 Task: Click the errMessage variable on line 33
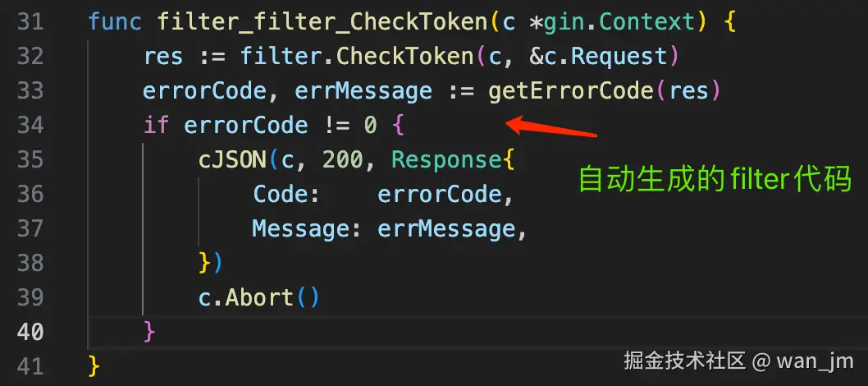point(363,91)
